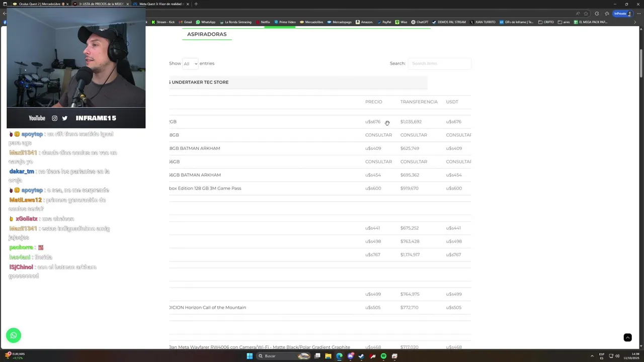Screen dimensions: 644x362
Task: Close the Meta Quest 3 tab
Action: (x=188, y=4)
